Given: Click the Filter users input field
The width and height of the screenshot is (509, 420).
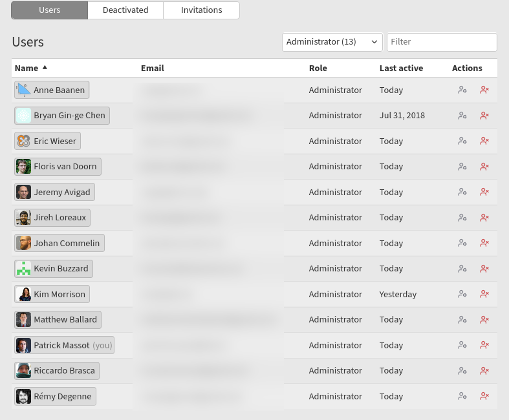Looking at the screenshot, I should [441, 42].
